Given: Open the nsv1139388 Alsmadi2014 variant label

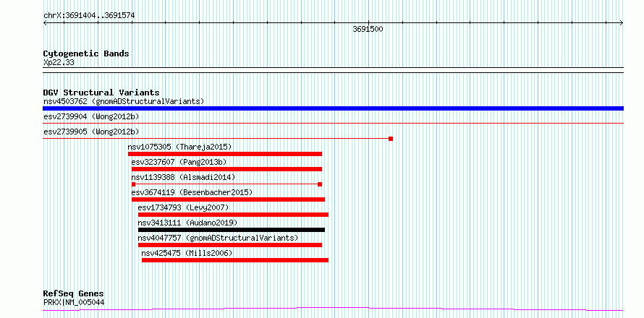Looking at the screenshot, I should [183, 177].
